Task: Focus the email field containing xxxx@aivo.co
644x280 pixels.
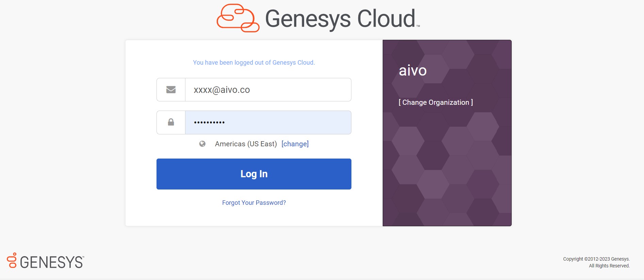Action: (x=268, y=90)
